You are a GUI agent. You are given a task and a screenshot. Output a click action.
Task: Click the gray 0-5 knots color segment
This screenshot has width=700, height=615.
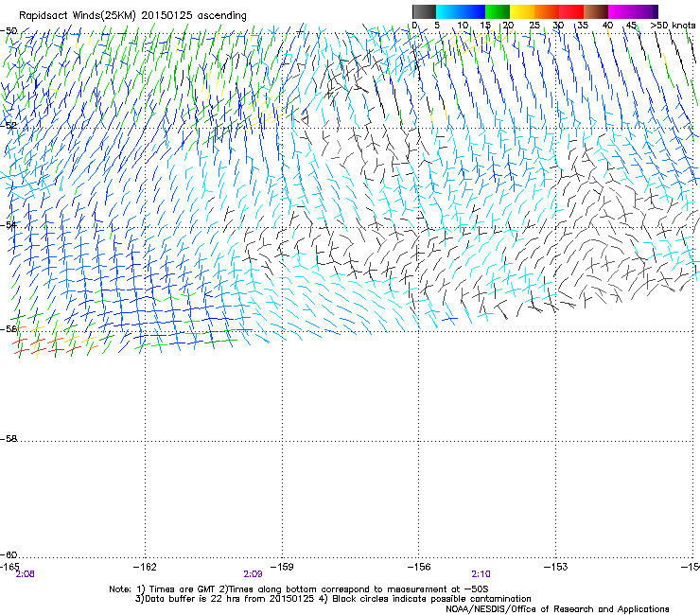tap(424, 11)
